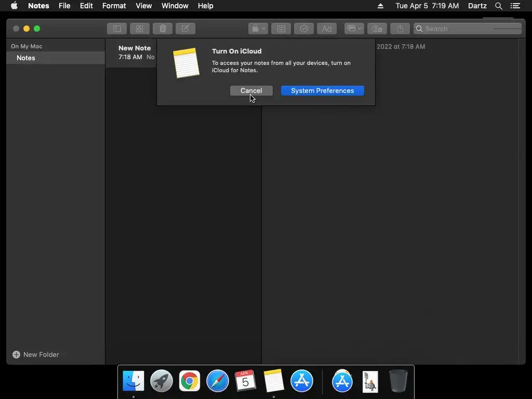Open text format Aa toolbar icon
This screenshot has width=532, height=399.
(327, 29)
